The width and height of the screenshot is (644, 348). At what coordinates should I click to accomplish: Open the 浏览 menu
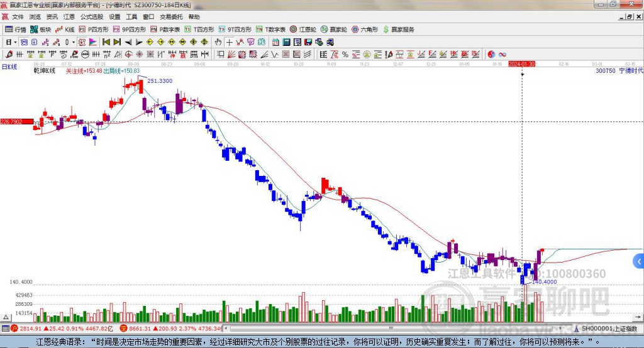click(35, 17)
